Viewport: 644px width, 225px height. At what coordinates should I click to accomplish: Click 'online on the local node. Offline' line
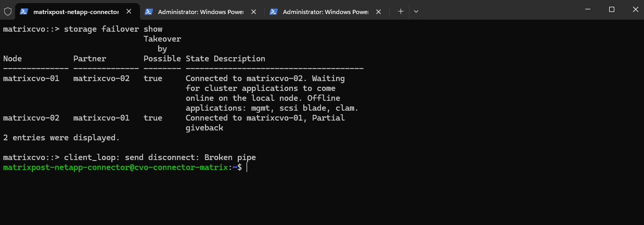pyautogui.click(x=263, y=98)
